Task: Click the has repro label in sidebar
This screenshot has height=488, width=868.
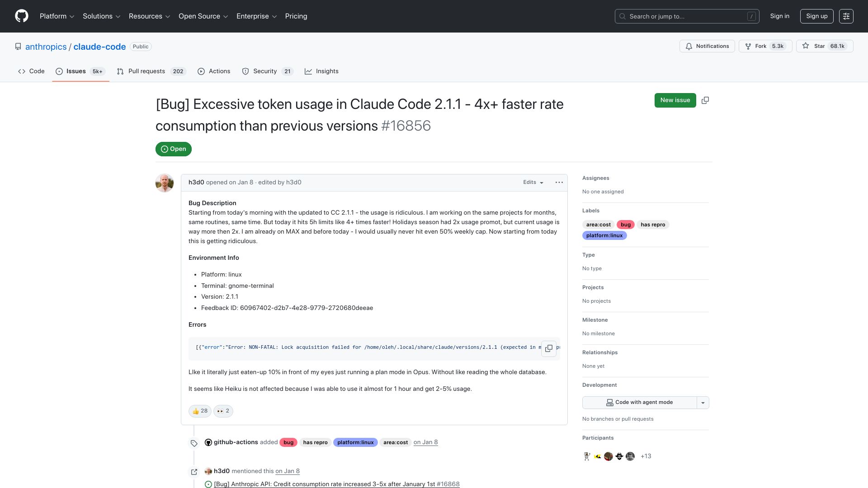Action: (653, 225)
